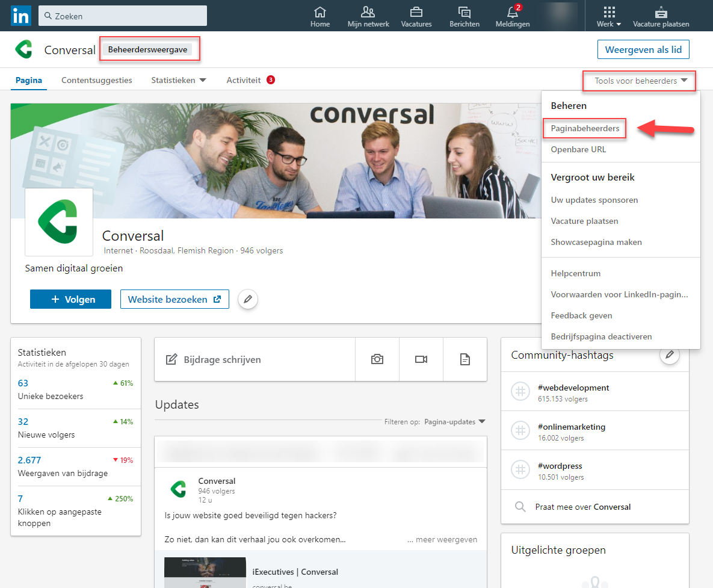Screen dimensions: 713x588
Task: Click the Uitgelichte groepen heading
Action: pos(558,550)
